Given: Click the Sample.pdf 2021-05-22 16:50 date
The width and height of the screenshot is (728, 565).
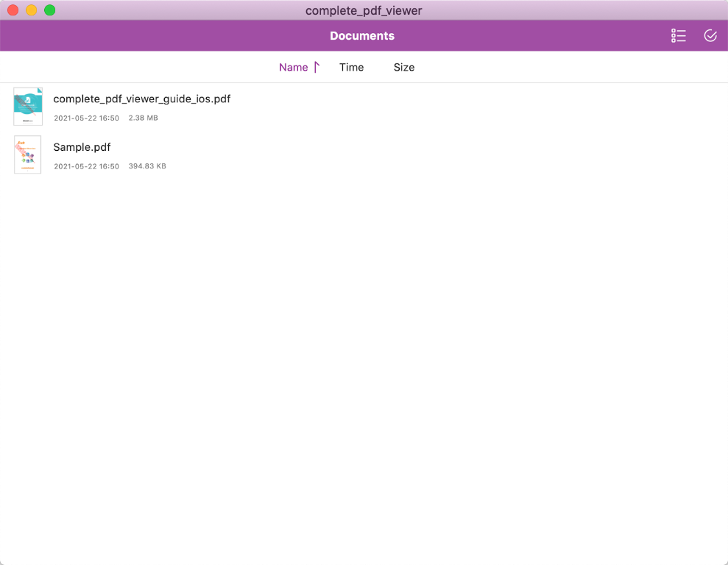Looking at the screenshot, I should (x=86, y=166).
